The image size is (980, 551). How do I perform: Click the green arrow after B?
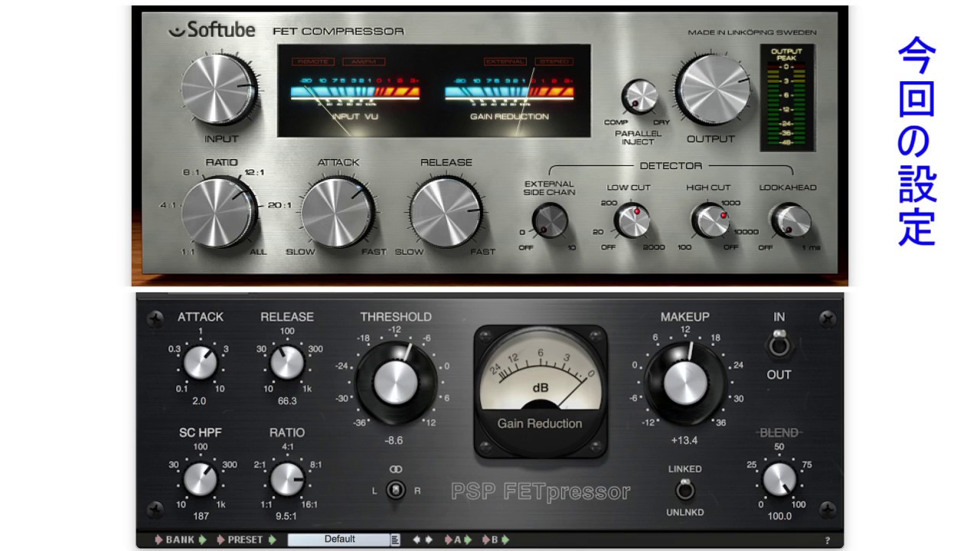point(505,540)
